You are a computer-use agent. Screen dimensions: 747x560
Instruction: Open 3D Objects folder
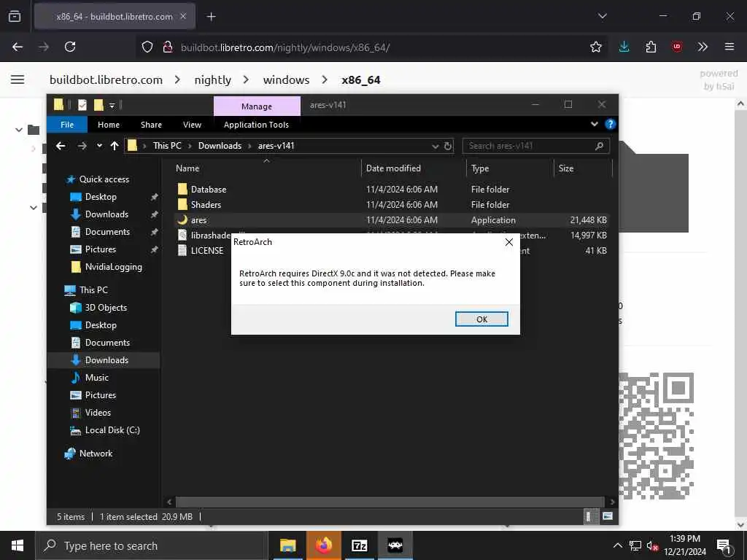pyautogui.click(x=106, y=308)
